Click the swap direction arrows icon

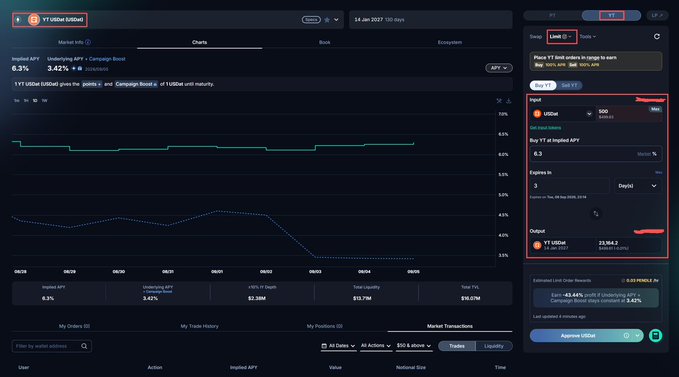[596, 213]
